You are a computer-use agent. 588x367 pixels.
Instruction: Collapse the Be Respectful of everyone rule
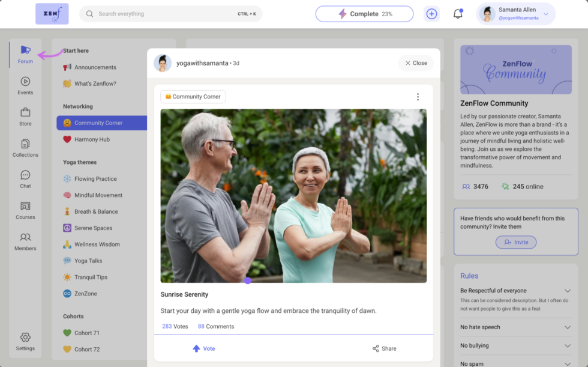[568, 291]
